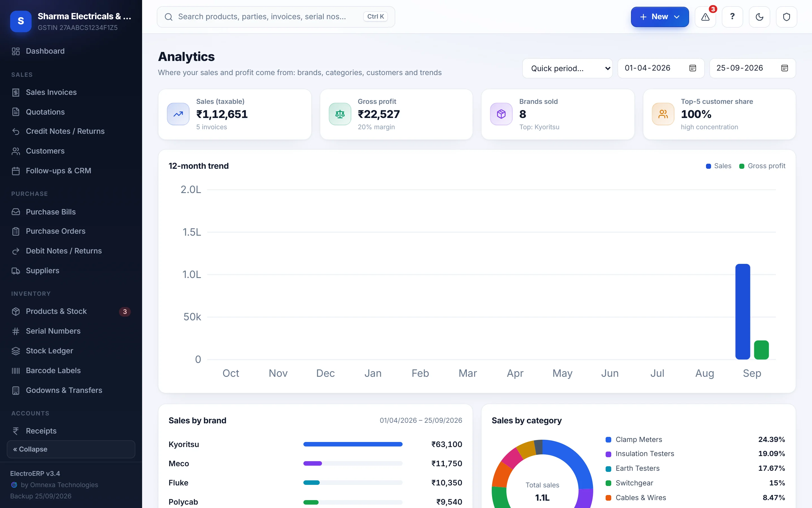The width and height of the screenshot is (812, 508).
Task: Click the Products & Stock badge showing 3
Action: click(x=125, y=312)
